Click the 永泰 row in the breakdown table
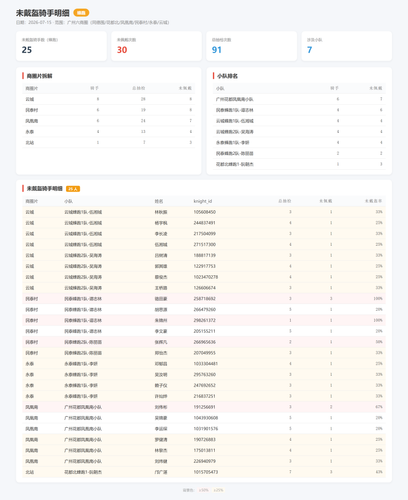 click(109, 132)
